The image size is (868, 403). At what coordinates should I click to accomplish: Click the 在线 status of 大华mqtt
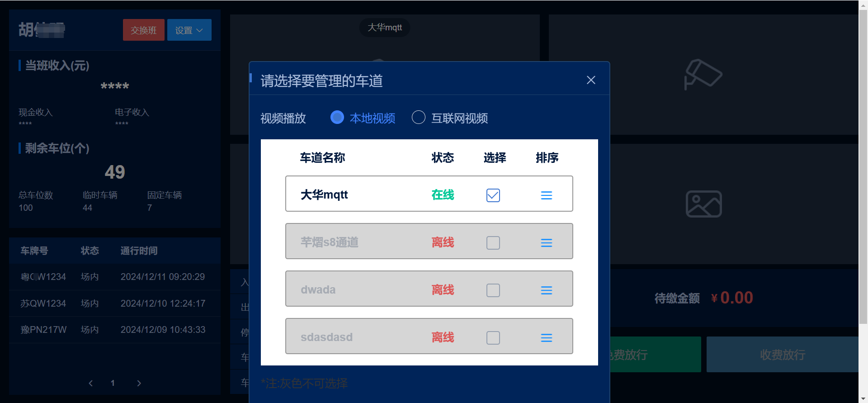point(443,195)
